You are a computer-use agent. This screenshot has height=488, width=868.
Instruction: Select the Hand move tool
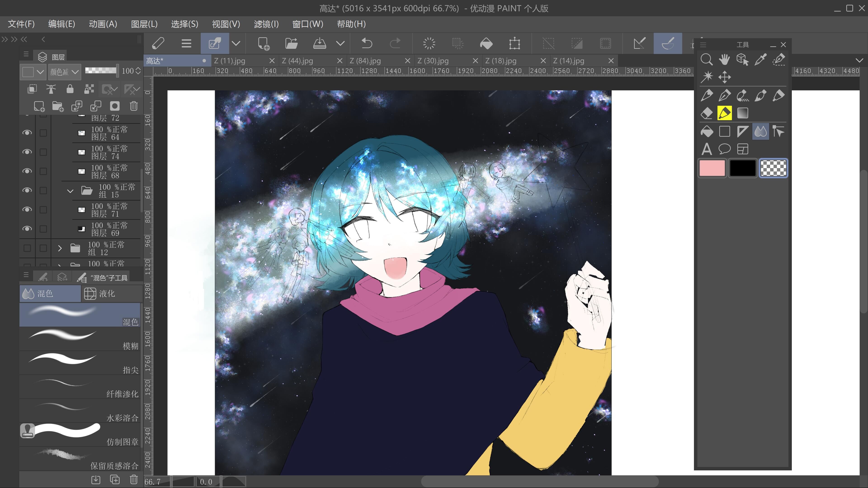[724, 60]
